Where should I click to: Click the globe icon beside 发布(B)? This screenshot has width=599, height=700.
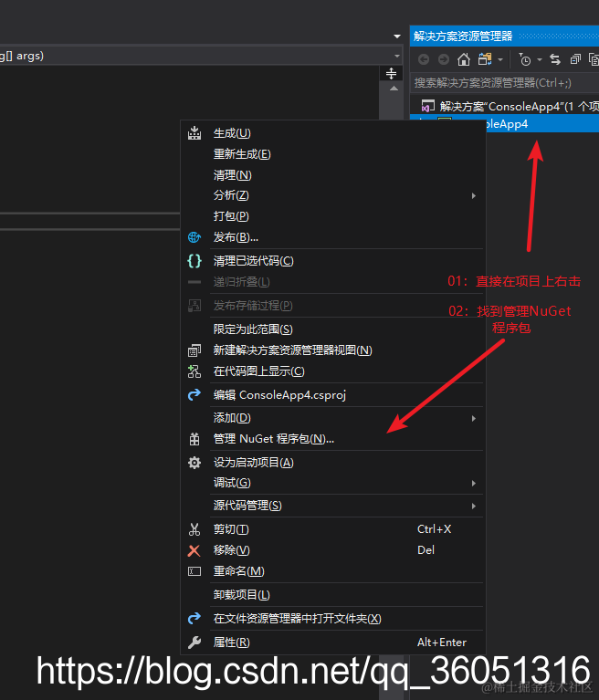[x=194, y=237]
